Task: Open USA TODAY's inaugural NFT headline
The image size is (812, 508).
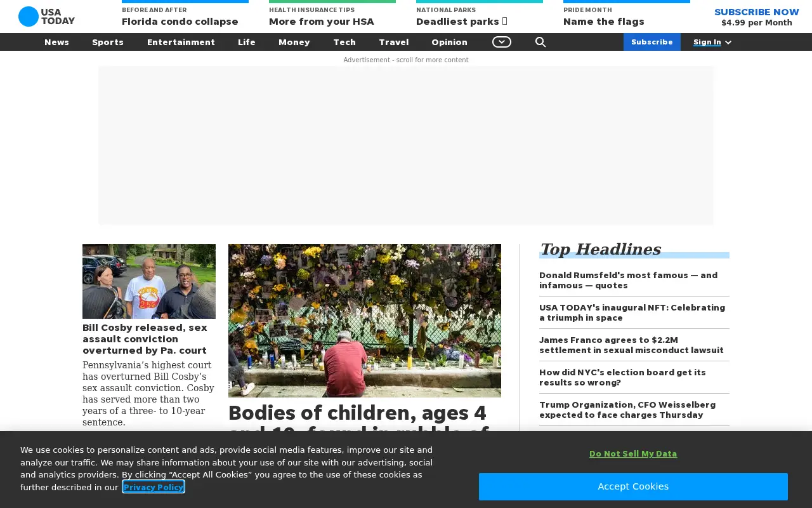Action: click(632, 312)
